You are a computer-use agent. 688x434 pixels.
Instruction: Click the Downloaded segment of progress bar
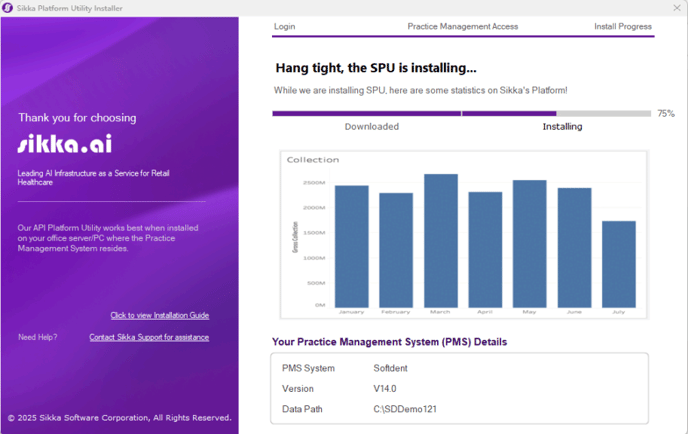[366, 114]
